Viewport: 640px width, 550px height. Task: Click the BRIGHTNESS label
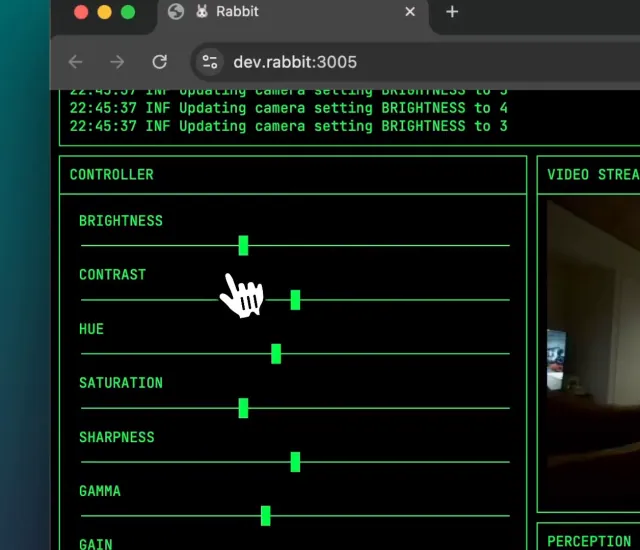point(121,221)
